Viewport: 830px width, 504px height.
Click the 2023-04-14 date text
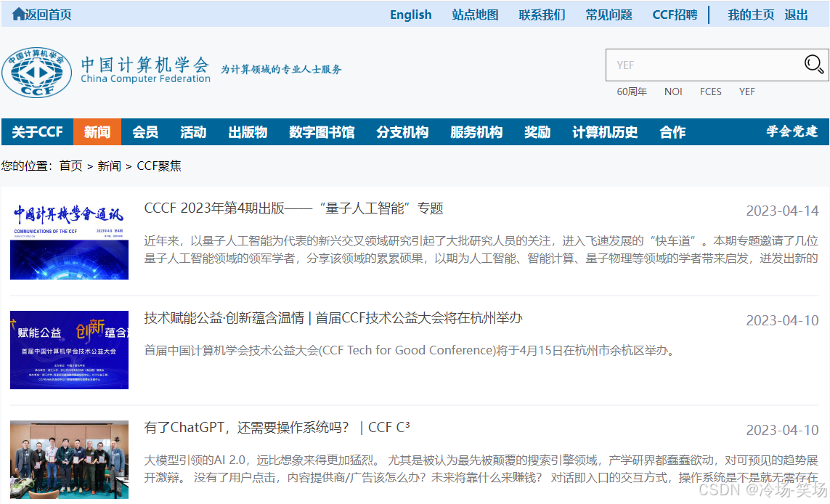(782, 211)
